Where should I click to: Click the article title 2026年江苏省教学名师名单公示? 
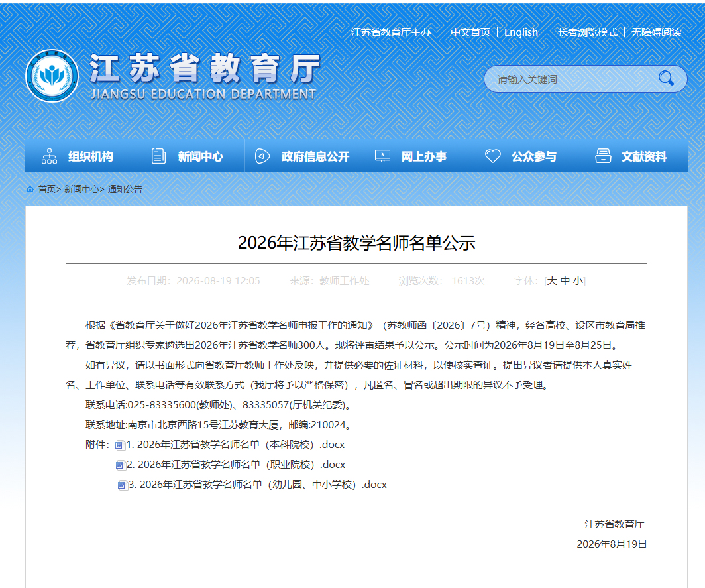point(356,243)
